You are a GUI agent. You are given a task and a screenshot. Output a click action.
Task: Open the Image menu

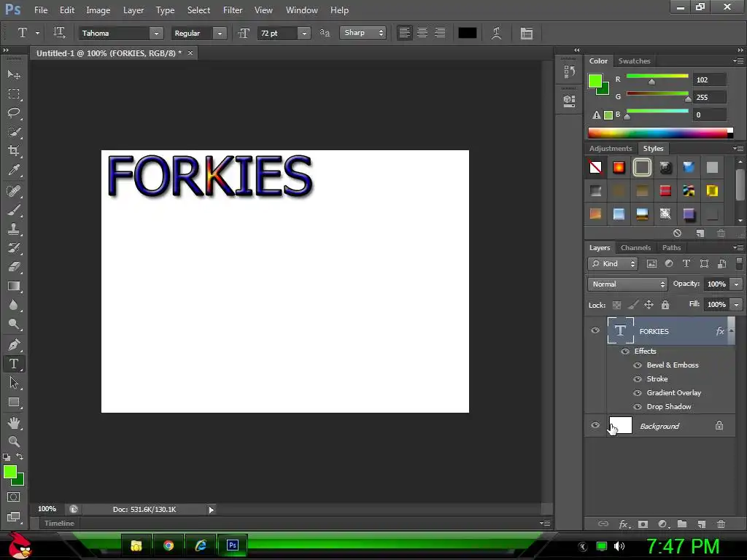click(x=98, y=10)
